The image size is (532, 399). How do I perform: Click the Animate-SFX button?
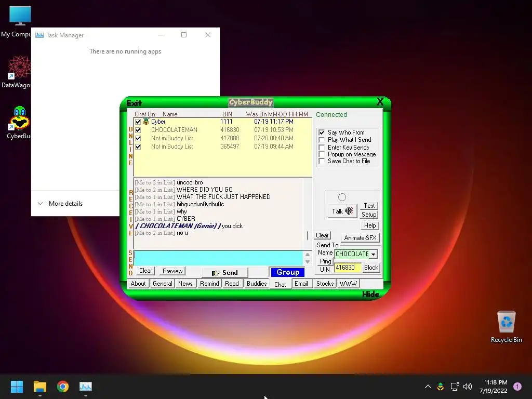pos(361,238)
